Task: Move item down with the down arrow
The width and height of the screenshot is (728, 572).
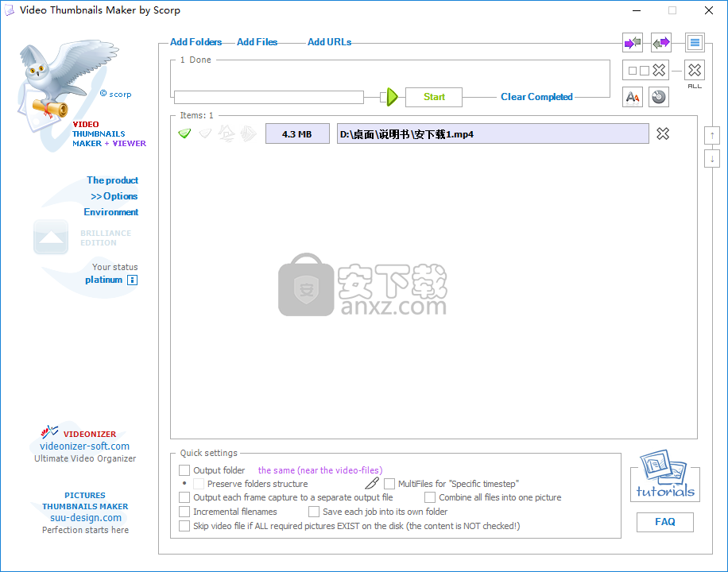Action: (712, 159)
